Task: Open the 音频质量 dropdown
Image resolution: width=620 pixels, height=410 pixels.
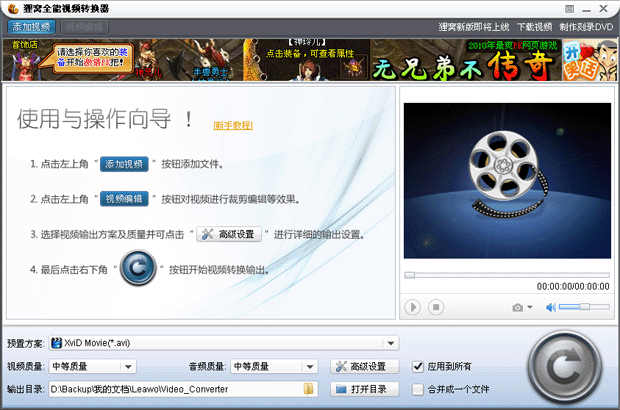Action: (310, 366)
